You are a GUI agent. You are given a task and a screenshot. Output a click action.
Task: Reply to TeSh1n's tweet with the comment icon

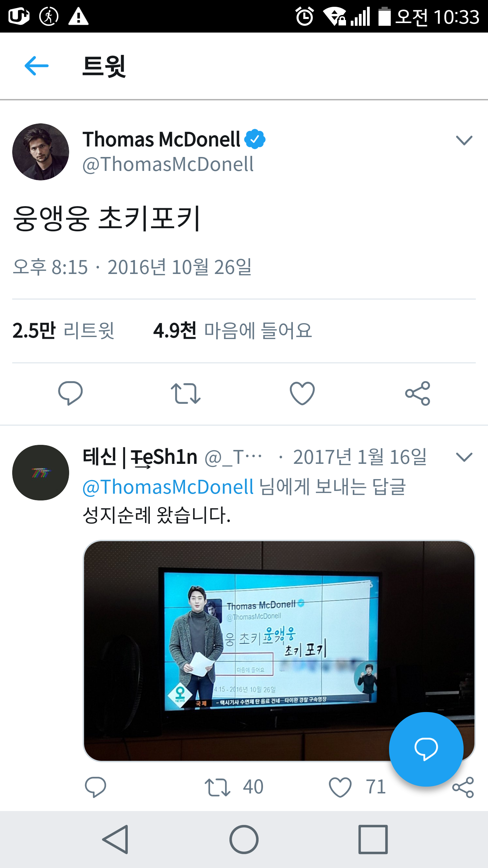click(96, 787)
